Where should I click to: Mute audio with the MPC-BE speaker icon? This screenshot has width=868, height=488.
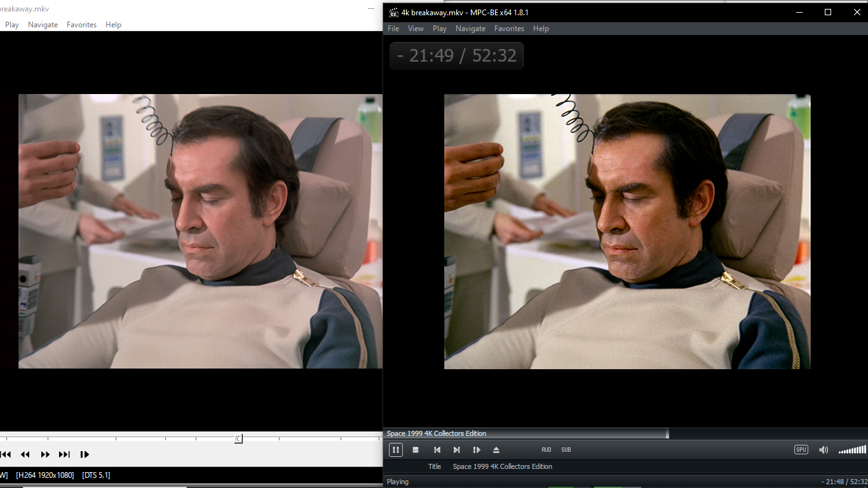pyautogui.click(x=824, y=450)
